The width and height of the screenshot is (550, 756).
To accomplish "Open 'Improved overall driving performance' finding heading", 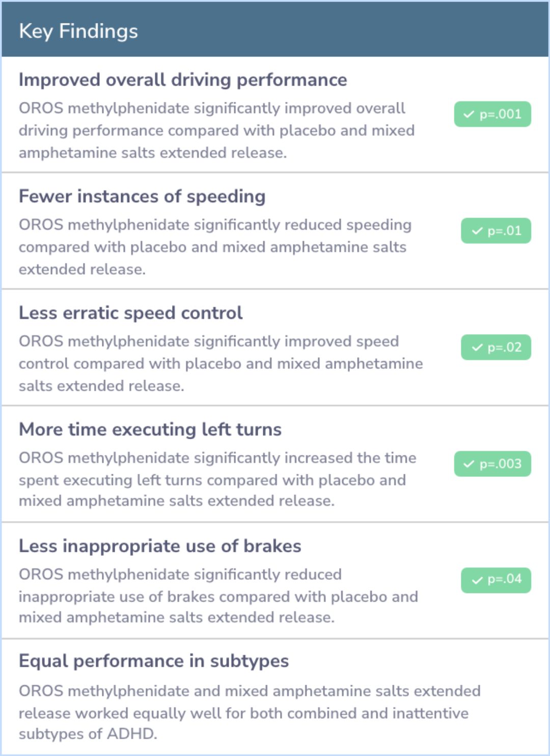I will click(183, 80).
